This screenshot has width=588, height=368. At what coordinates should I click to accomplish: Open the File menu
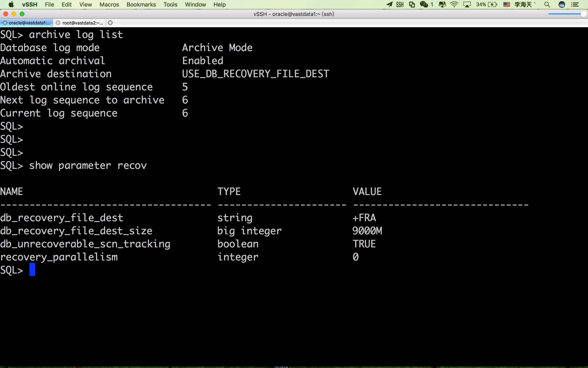[x=49, y=4]
